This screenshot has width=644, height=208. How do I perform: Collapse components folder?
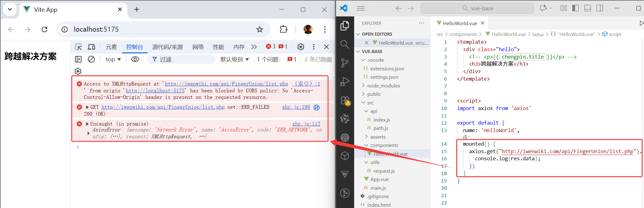(384, 145)
